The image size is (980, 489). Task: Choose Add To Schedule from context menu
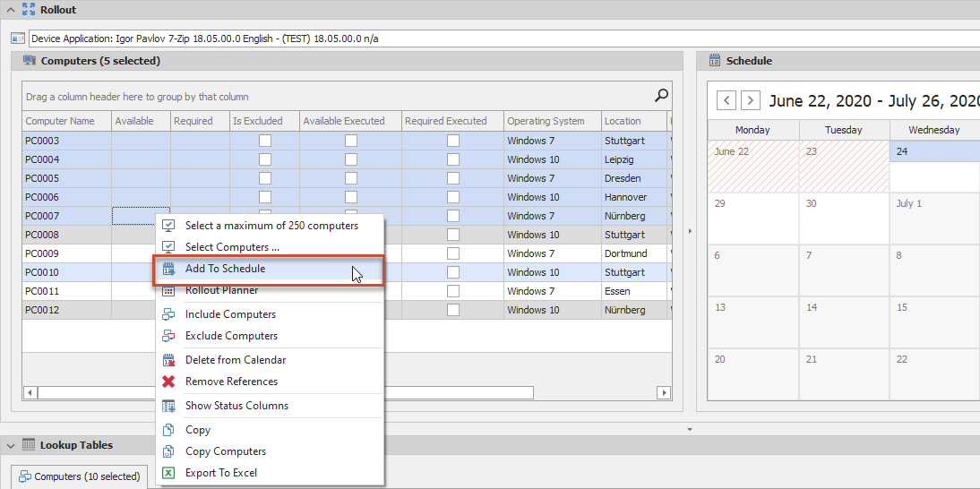tap(268, 270)
